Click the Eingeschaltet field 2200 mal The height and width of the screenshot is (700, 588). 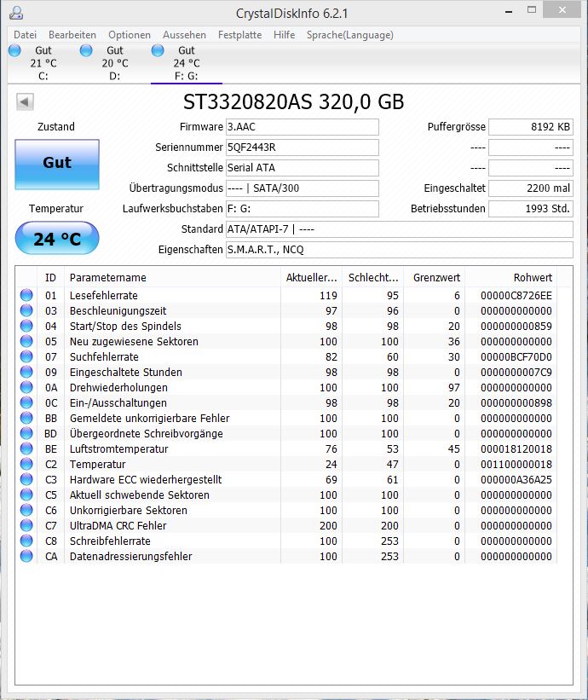(x=531, y=188)
